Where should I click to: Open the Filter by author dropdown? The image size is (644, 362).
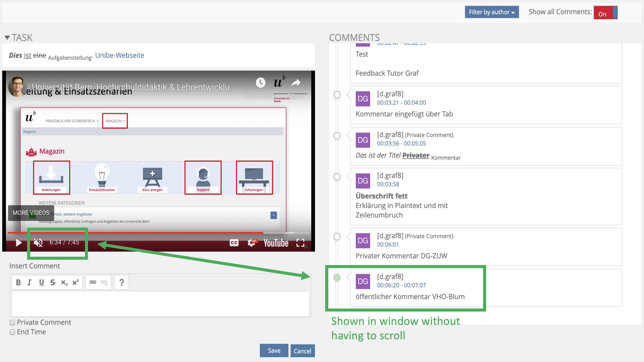491,12
